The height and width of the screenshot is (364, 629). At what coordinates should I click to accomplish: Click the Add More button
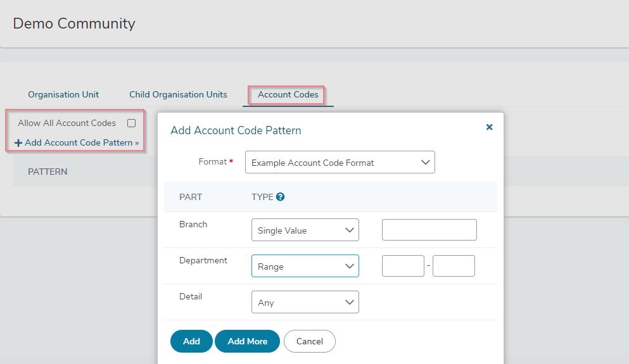(x=247, y=341)
